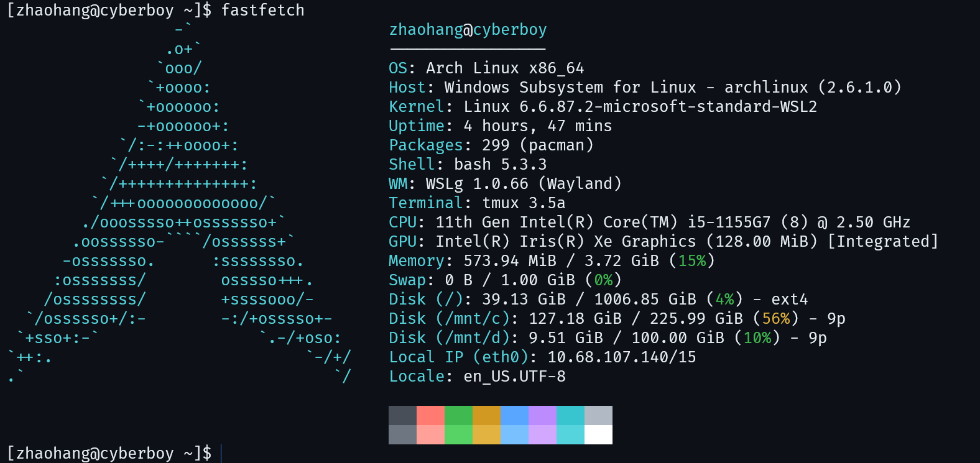Click the Kernel label
This screenshot has width=980, height=463.
(x=417, y=107)
